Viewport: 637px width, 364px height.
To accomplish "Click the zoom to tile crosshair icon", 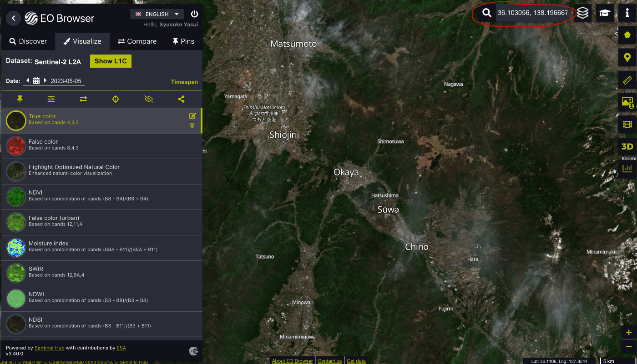I will pyautogui.click(x=116, y=99).
